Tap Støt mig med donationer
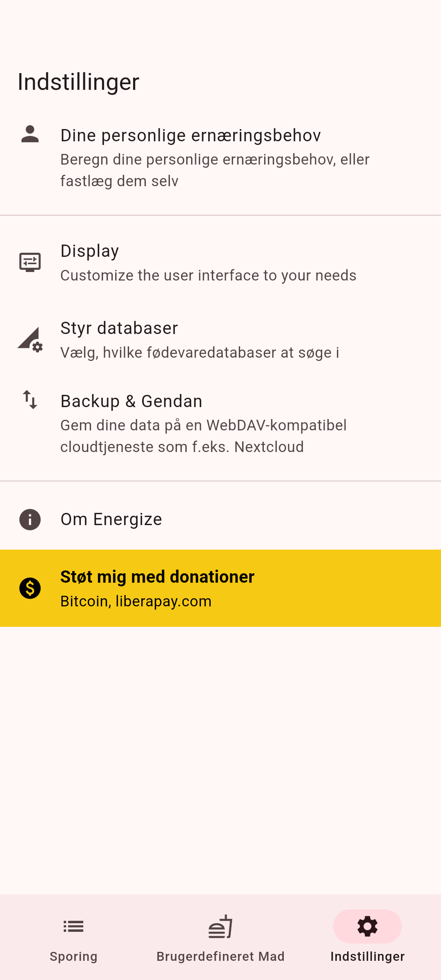441x980 pixels. (158, 577)
